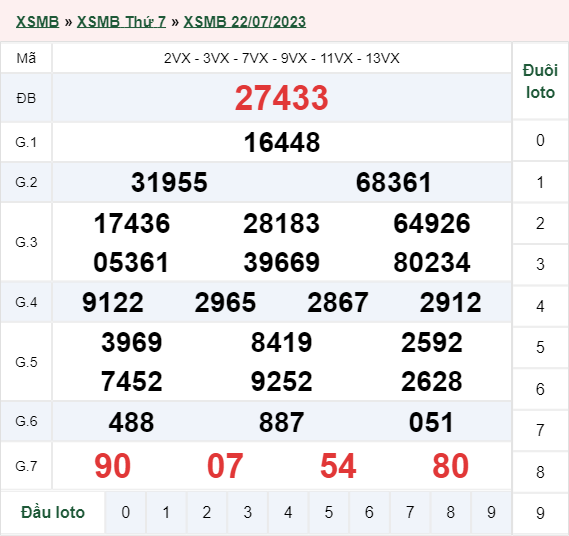Click G.5 number 2628

click(432, 381)
